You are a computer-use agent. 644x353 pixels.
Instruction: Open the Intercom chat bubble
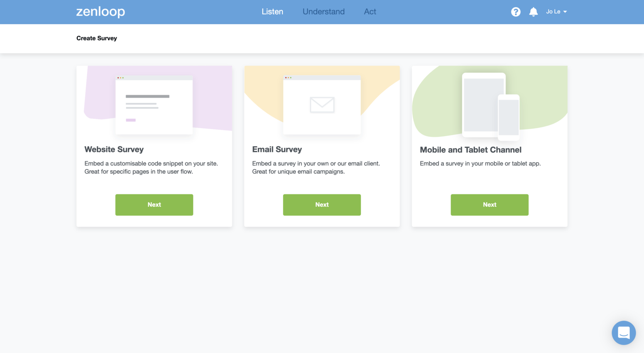624,333
